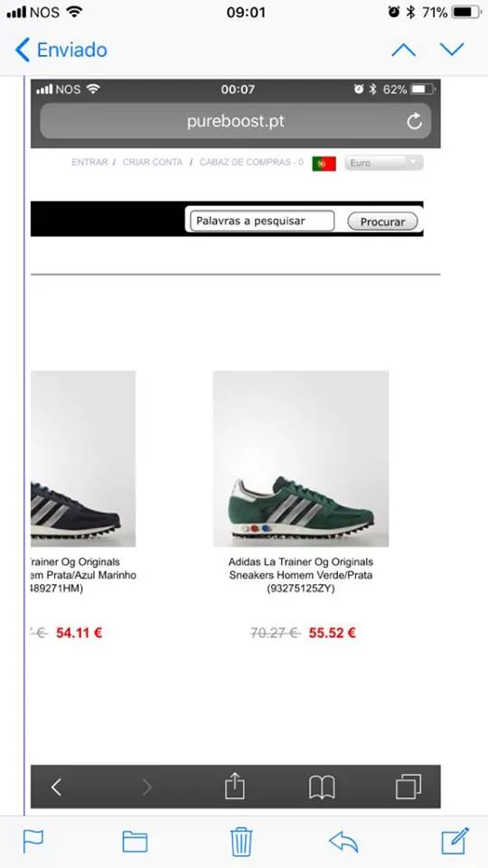Open the bookmarks book icon
Screen dimensions: 488x868
coord(322,787)
